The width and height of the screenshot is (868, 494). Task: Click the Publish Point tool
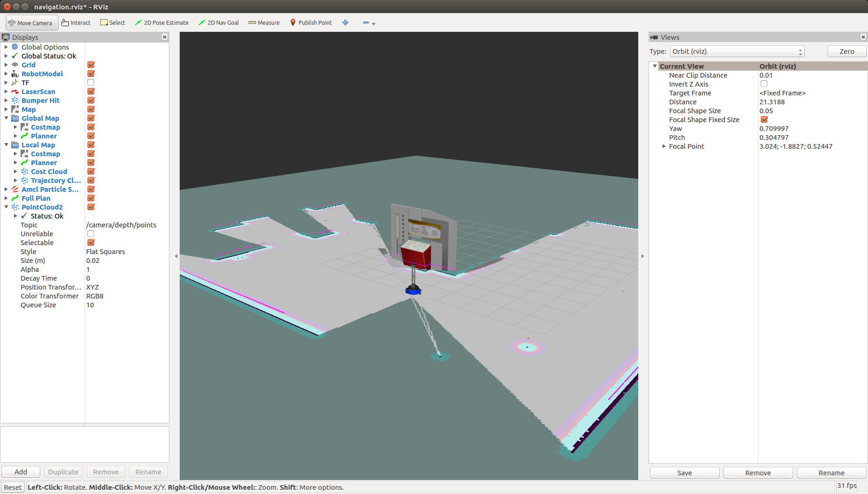[311, 22]
